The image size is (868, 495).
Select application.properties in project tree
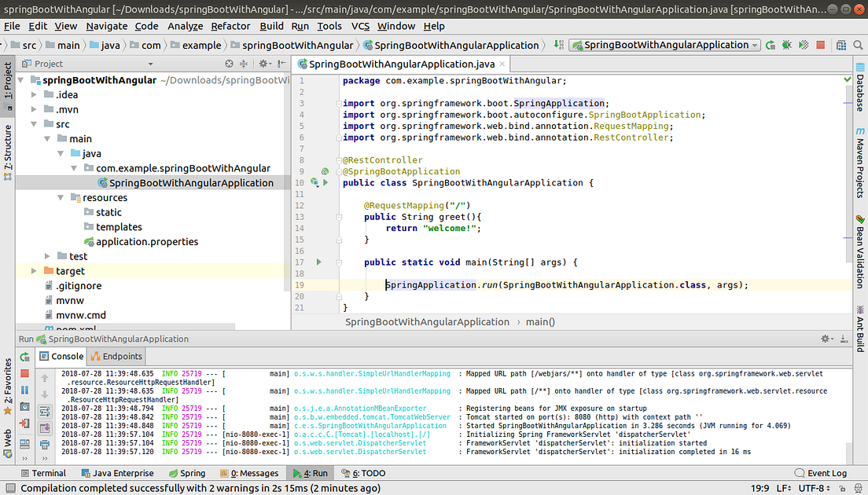(x=141, y=242)
